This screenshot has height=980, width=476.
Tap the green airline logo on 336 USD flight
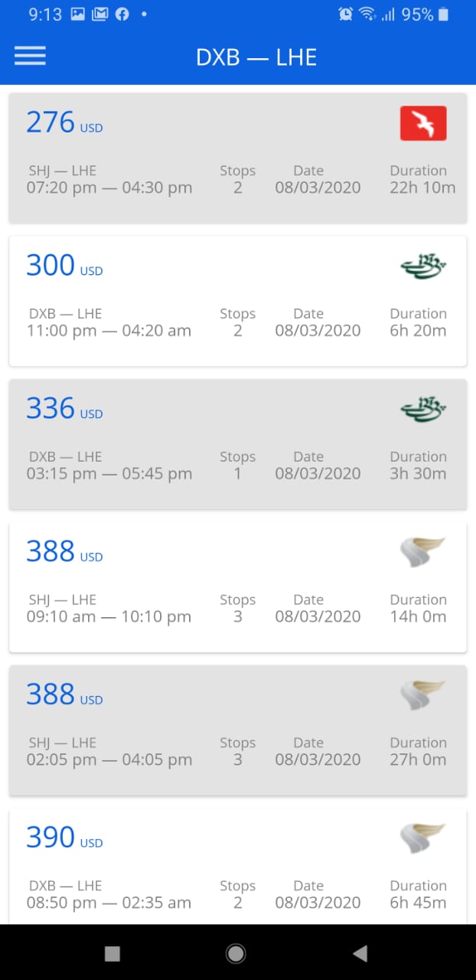pyautogui.click(x=423, y=410)
